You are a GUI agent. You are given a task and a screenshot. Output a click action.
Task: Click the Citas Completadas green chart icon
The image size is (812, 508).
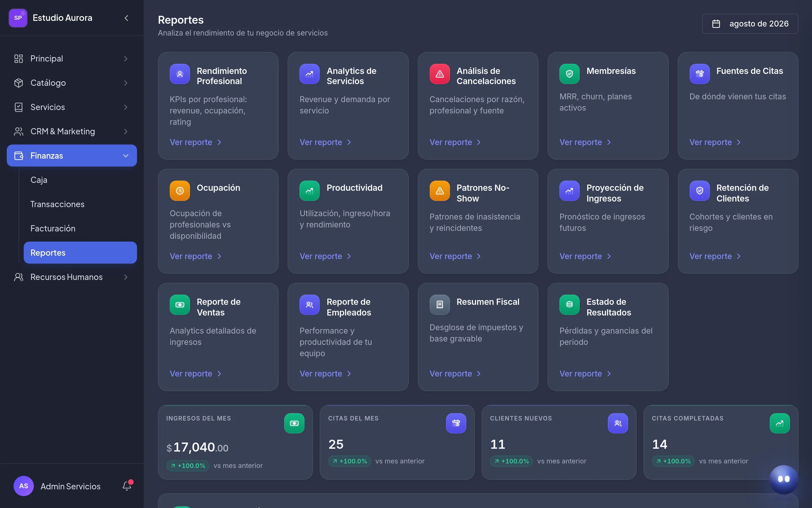click(x=780, y=423)
